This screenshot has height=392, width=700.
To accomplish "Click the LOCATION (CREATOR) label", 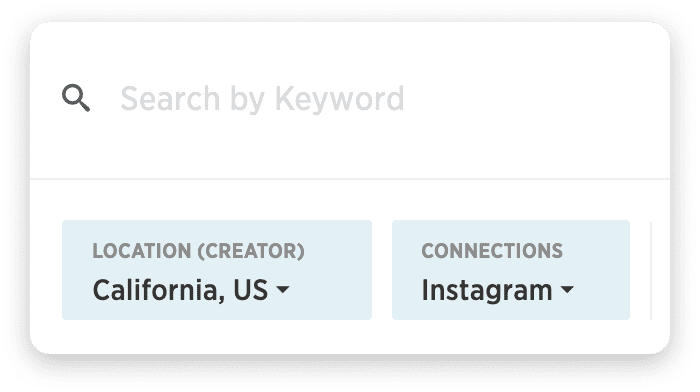I will (x=198, y=251).
